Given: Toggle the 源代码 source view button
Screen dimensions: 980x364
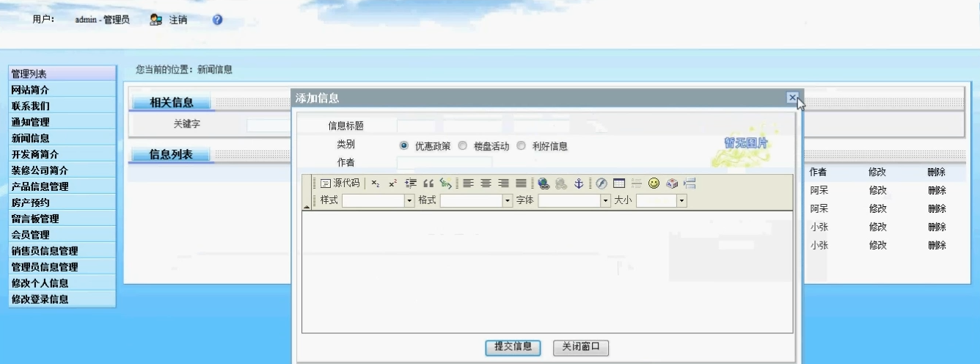Looking at the screenshot, I should point(340,183).
